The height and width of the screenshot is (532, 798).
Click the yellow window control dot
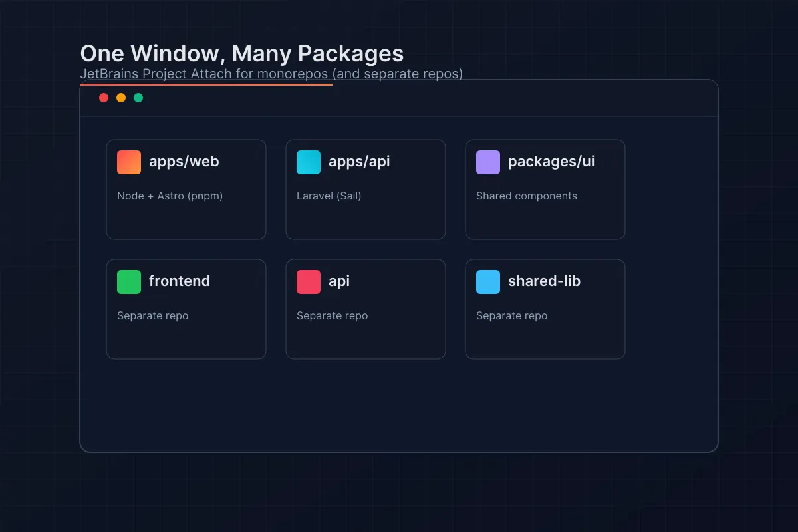tap(121, 97)
